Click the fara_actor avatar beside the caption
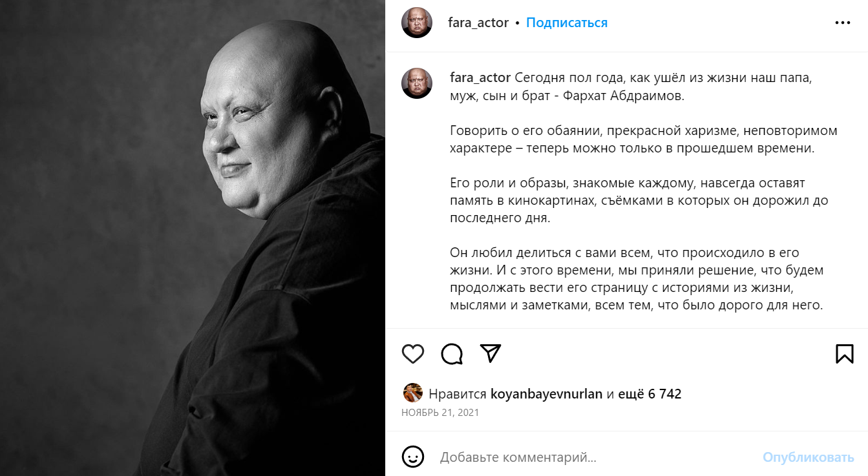The width and height of the screenshot is (868, 476). (x=417, y=83)
